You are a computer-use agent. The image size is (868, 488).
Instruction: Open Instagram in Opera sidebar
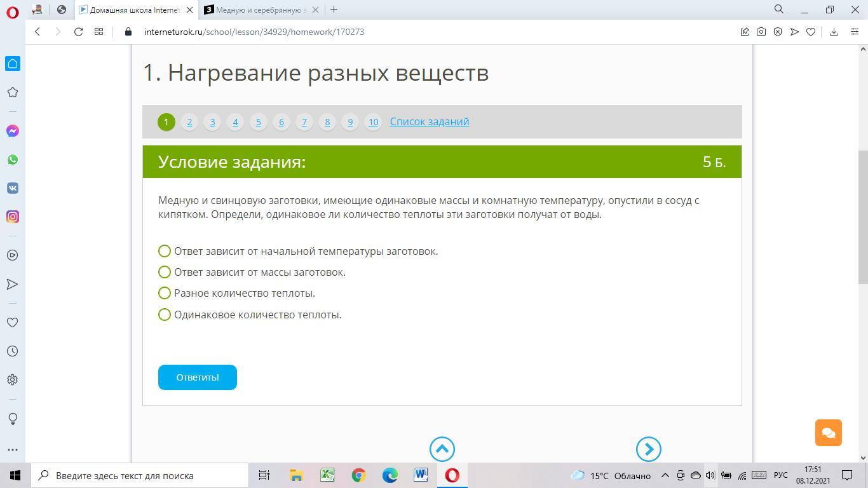[13, 217]
